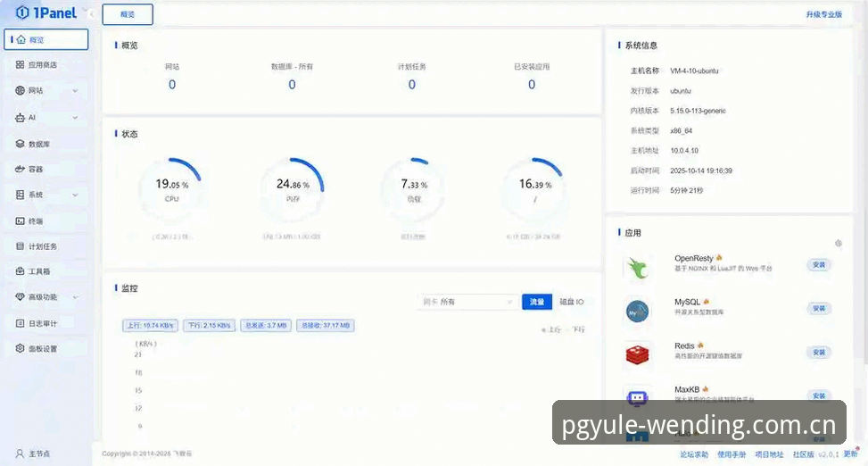Click the 总发送: 3.7 MB tag

click(266, 326)
